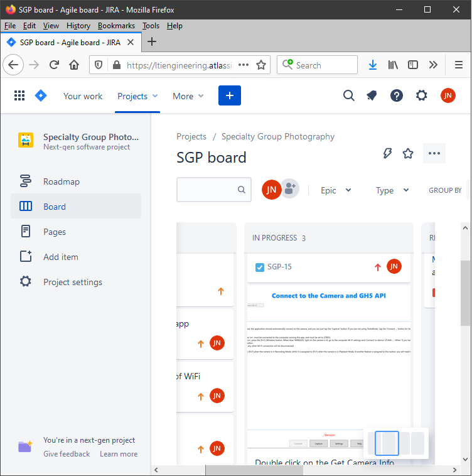This screenshot has height=476, width=472.
Task: Click the board minimap navigator
Action: click(x=396, y=443)
